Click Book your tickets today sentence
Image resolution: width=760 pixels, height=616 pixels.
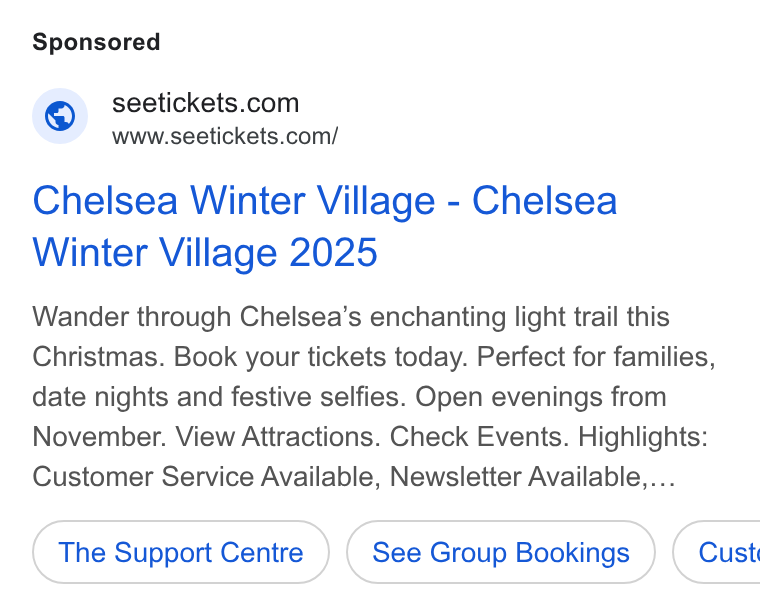(320, 357)
